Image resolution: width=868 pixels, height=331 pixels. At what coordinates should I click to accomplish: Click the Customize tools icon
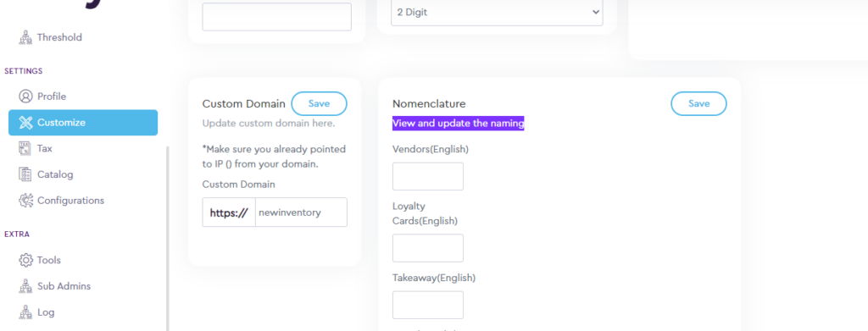coord(25,123)
